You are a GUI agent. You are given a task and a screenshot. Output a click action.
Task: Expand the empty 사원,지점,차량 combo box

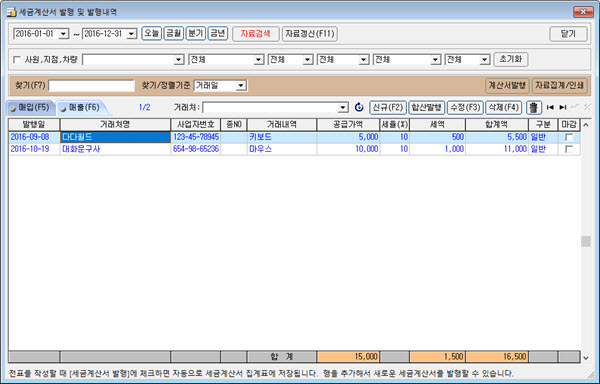click(179, 60)
